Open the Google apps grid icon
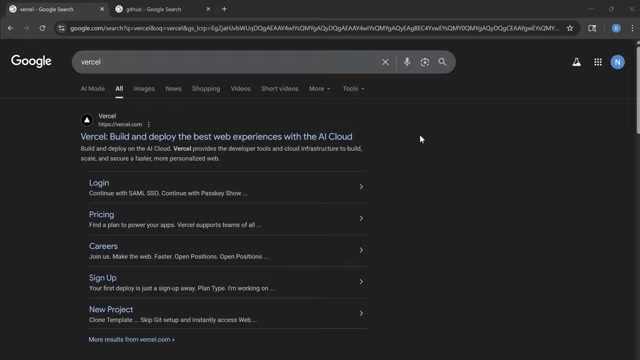Viewport: 640px width, 360px height. [598, 62]
